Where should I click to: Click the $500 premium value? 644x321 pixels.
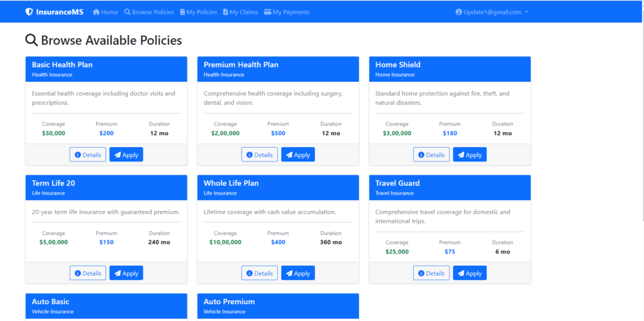point(278,133)
